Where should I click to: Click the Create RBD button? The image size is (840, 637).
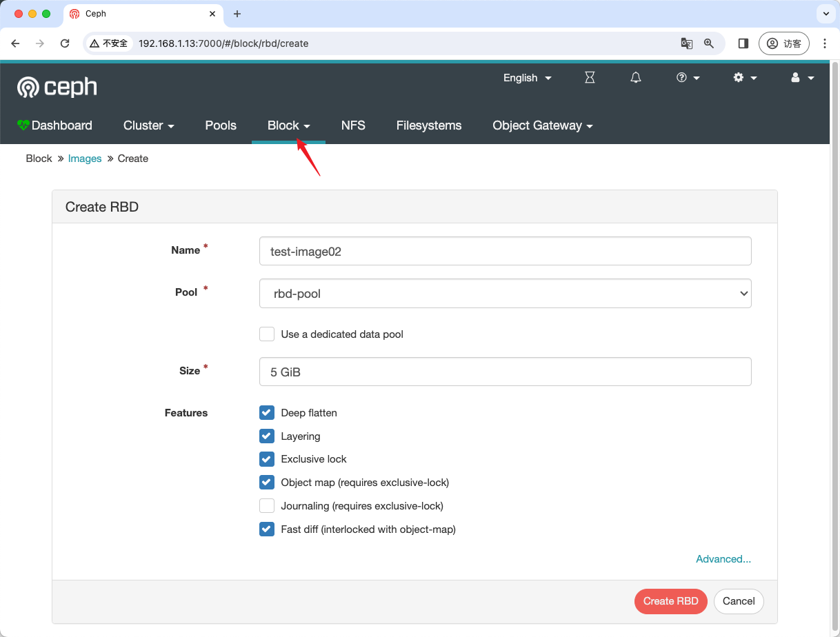[671, 601]
